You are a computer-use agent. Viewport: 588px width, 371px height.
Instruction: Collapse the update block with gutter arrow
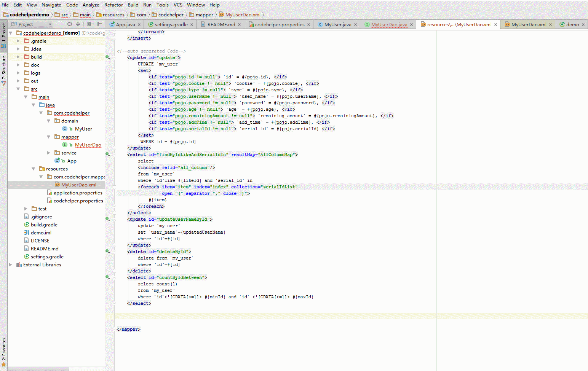[114, 57]
